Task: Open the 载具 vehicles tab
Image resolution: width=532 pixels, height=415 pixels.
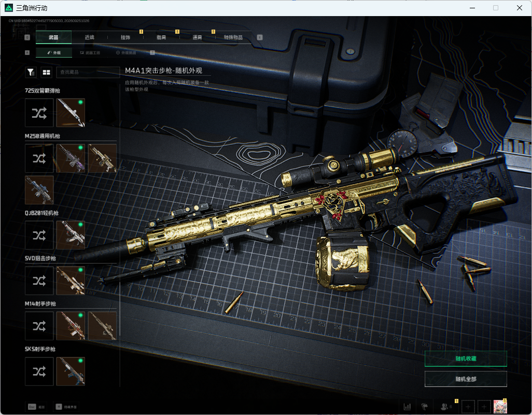Action: [161, 37]
